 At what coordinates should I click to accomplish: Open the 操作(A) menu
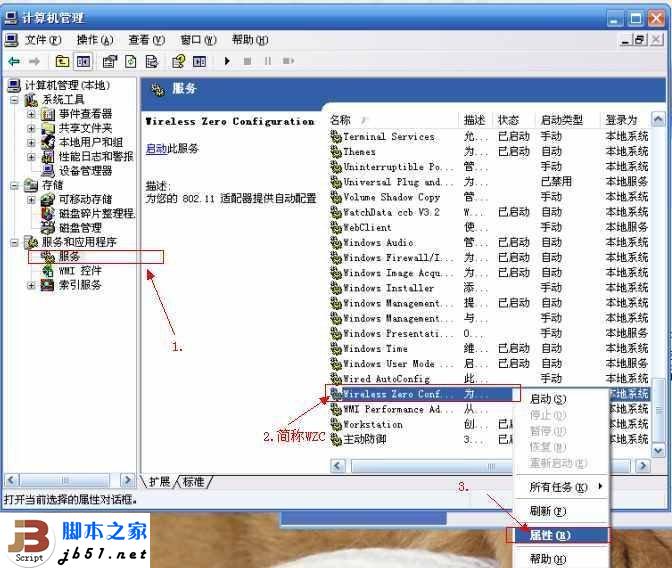(95, 40)
